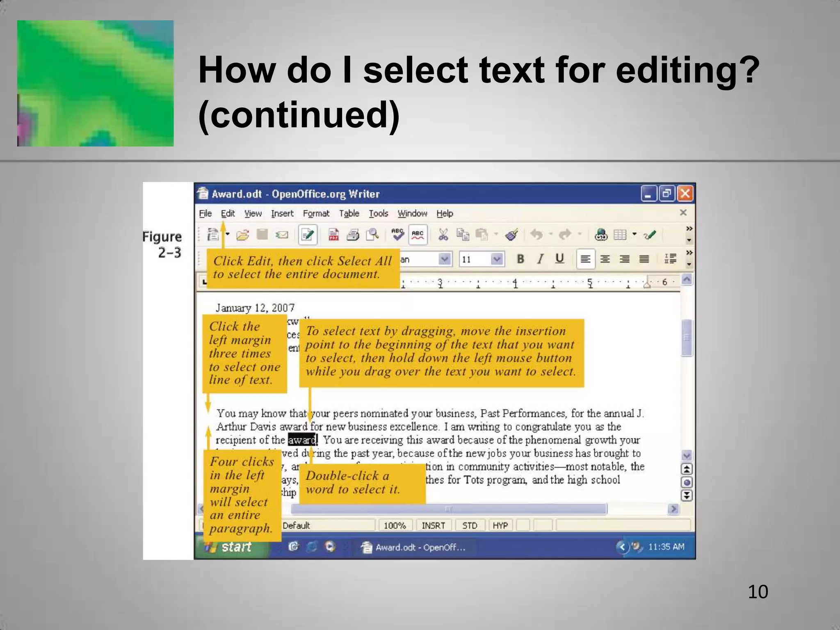Toggle Italic formatting

(x=540, y=259)
